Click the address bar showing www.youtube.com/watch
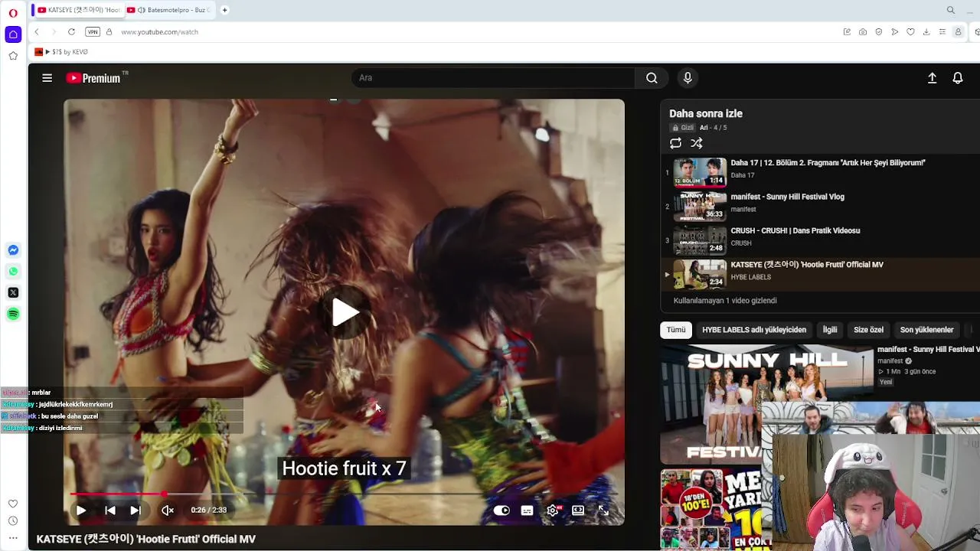The width and height of the screenshot is (980, 551). [159, 32]
